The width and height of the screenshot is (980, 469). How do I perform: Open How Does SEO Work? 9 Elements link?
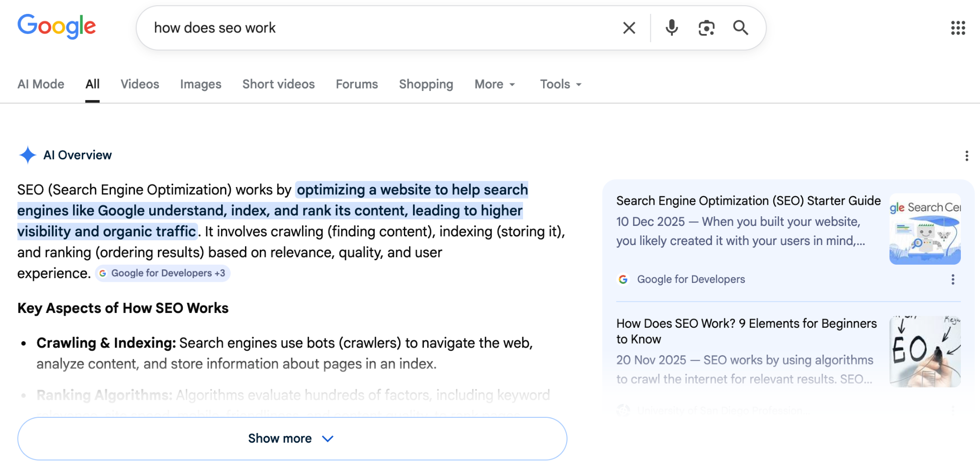[746, 331]
